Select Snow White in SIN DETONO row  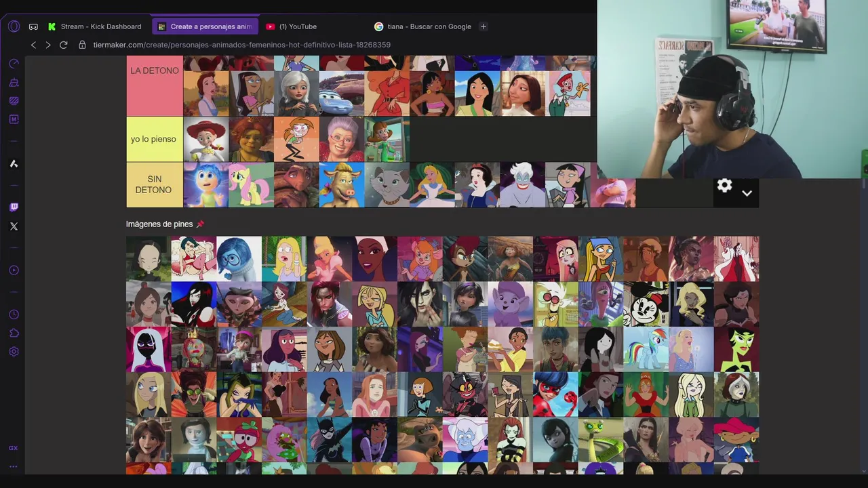coord(477,185)
